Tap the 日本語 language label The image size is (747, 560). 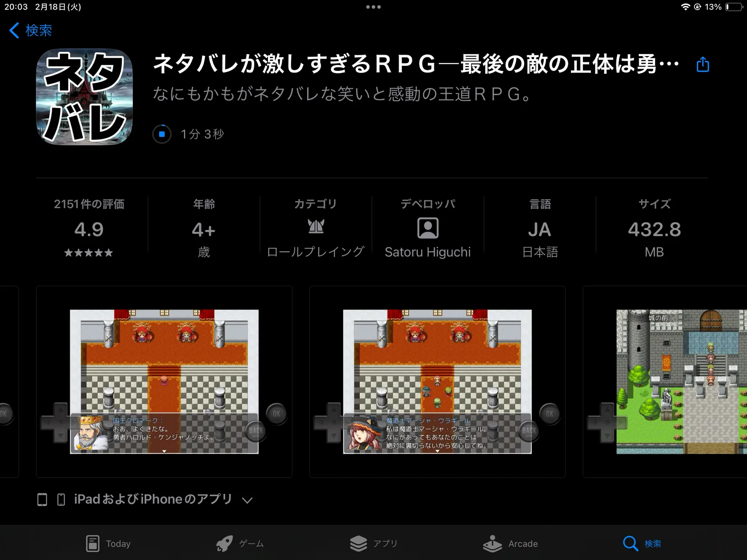pyautogui.click(x=540, y=252)
